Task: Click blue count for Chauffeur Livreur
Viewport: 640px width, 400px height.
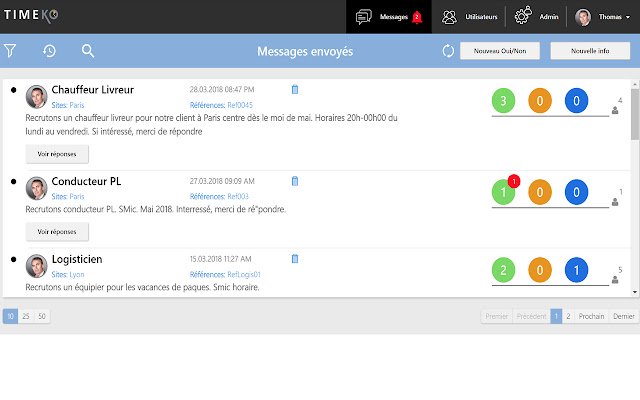Action: [x=576, y=100]
